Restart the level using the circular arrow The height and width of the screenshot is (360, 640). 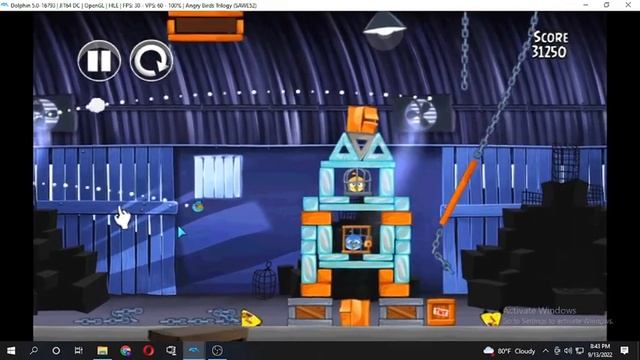click(151, 60)
